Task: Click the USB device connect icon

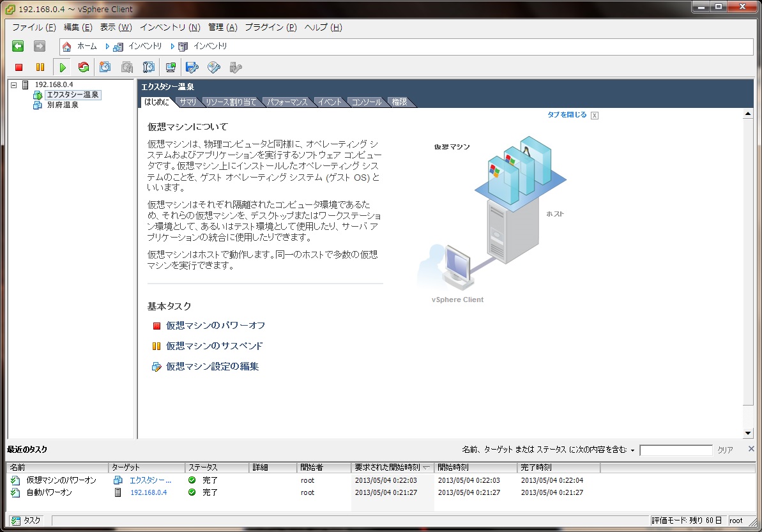Action: click(x=236, y=67)
